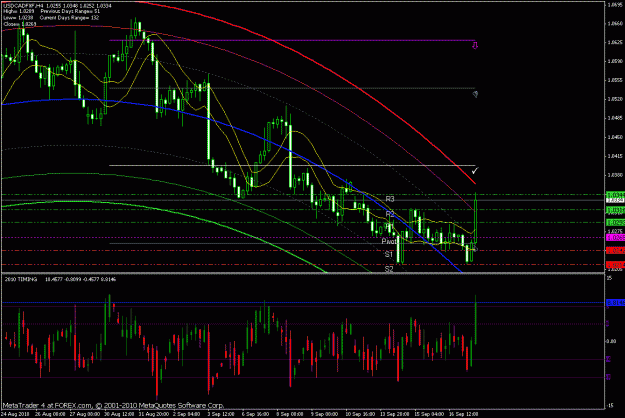This screenshot has height=418, width=625.
Task: Click the 13 Sep 20:00 time label
Action: click(395, 414)
